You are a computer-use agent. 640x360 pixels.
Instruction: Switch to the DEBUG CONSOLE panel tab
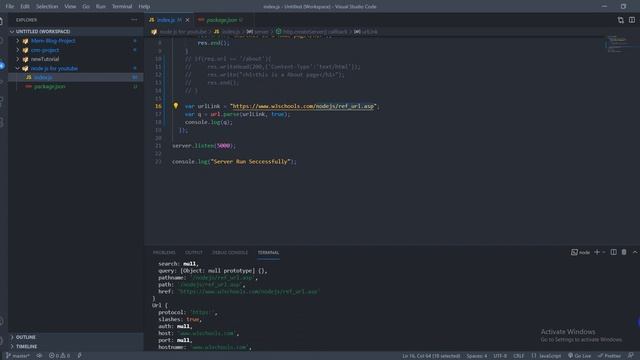point(230,253)
